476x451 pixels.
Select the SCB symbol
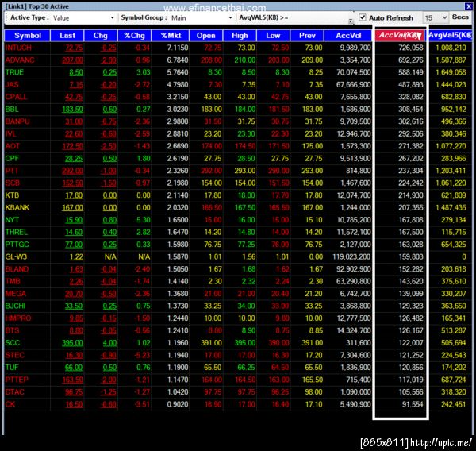tap(13, 183)
